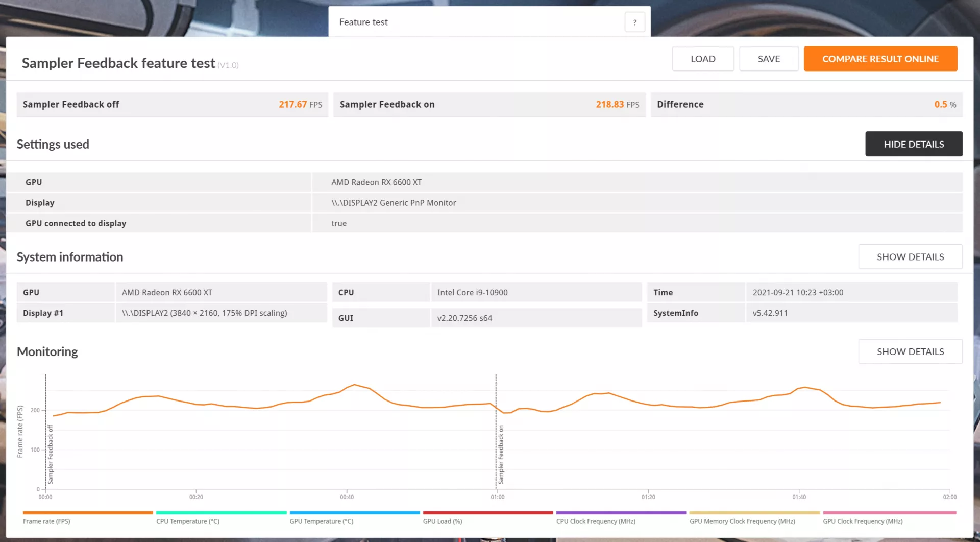Toggle the GPU Temperature legend series
The width and height of the screenshot is (980, 542).
coord(355,517)
